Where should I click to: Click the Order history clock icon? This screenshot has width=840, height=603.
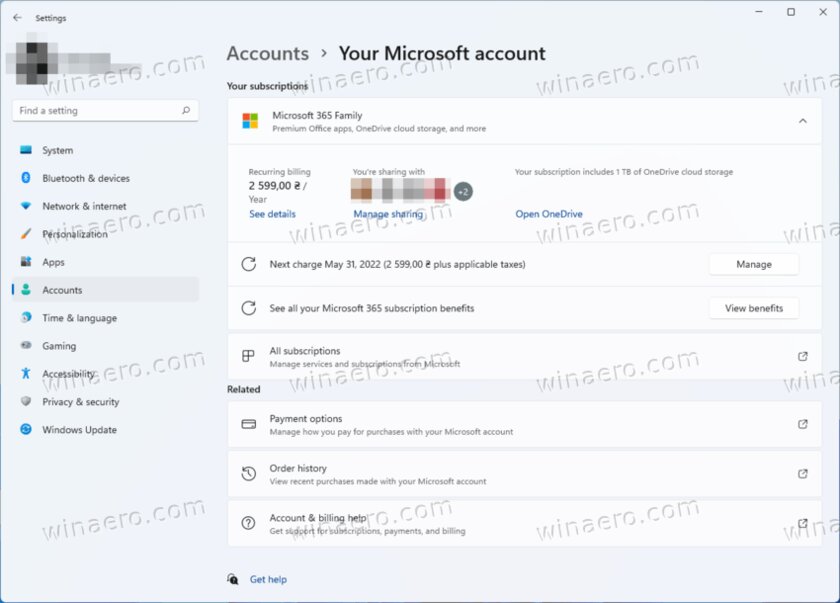click(x=249, y=473)
